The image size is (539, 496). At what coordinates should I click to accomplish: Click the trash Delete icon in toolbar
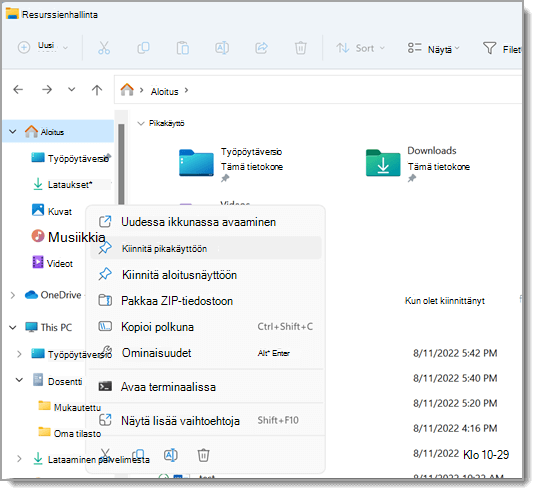300,48
